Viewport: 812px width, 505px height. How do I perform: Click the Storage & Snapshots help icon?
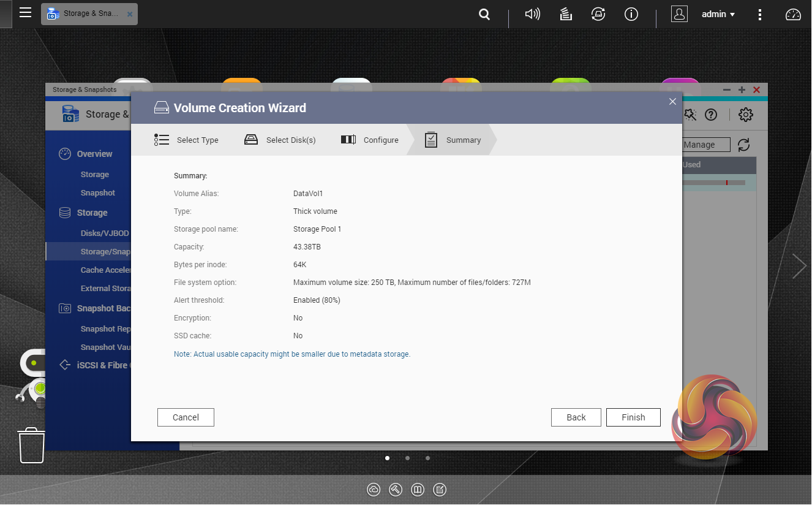[x=711, y=115]
